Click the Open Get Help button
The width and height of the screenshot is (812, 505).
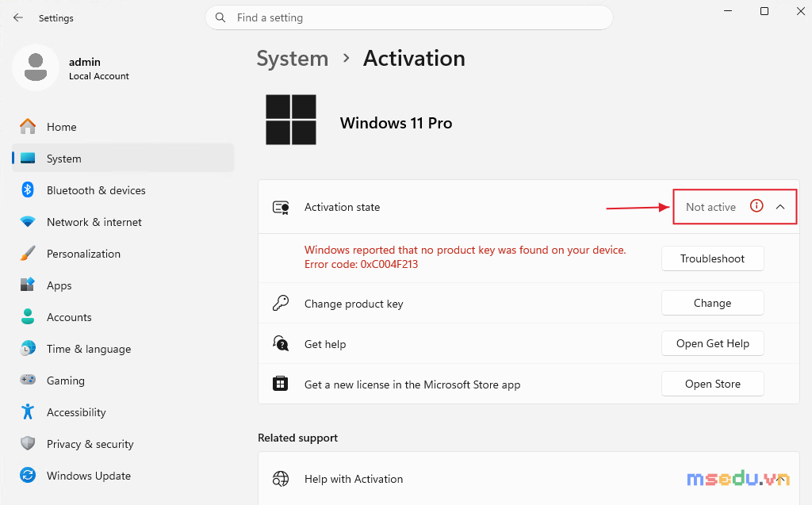point(712,343)
